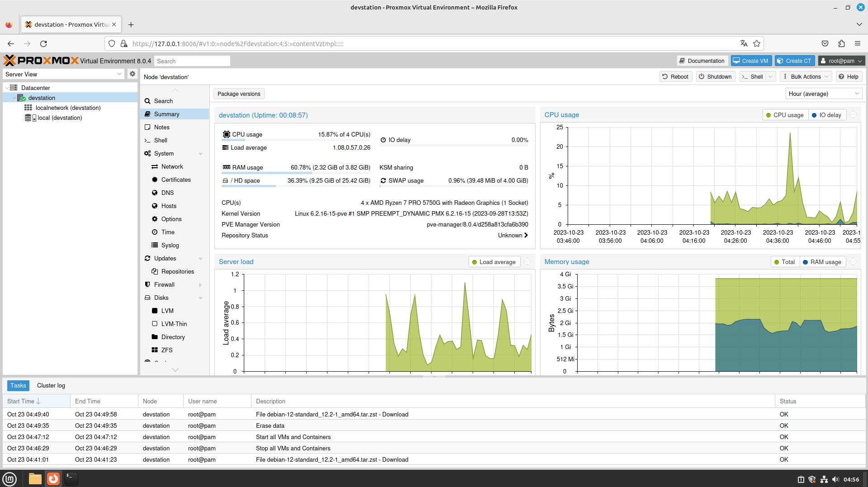The height and width of the screenshot is (487, 868).
Task: Click the localnetwork grid icon
Action: tap(28, 108)
